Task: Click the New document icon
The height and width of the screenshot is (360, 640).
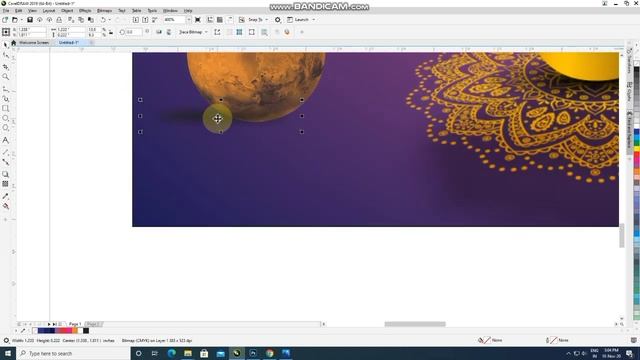Action: (x=5, y=20)
